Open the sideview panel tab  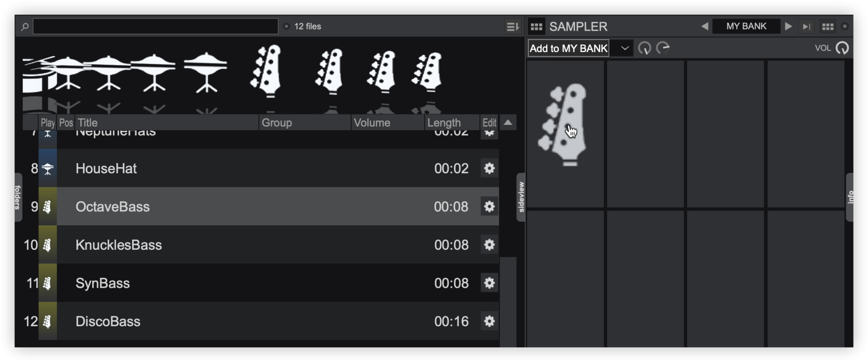[x=521, y=197]
